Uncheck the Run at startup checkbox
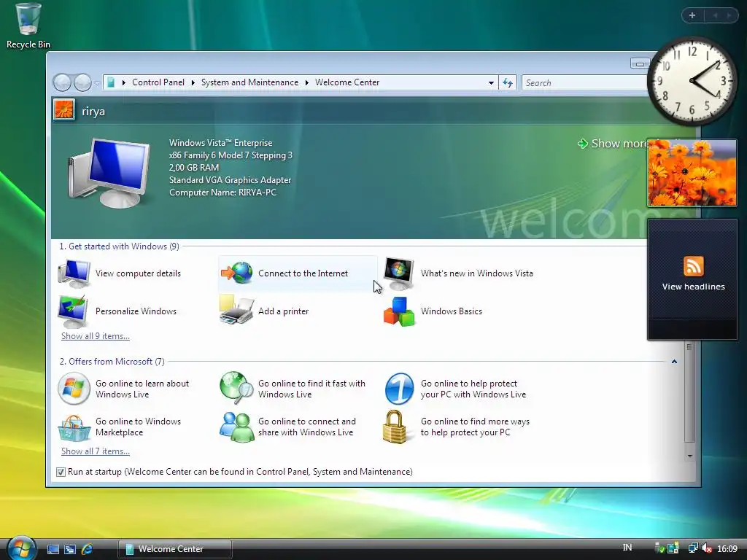Image resolution: width=747 pixels, height=560 pixels. tap(61, 472)
